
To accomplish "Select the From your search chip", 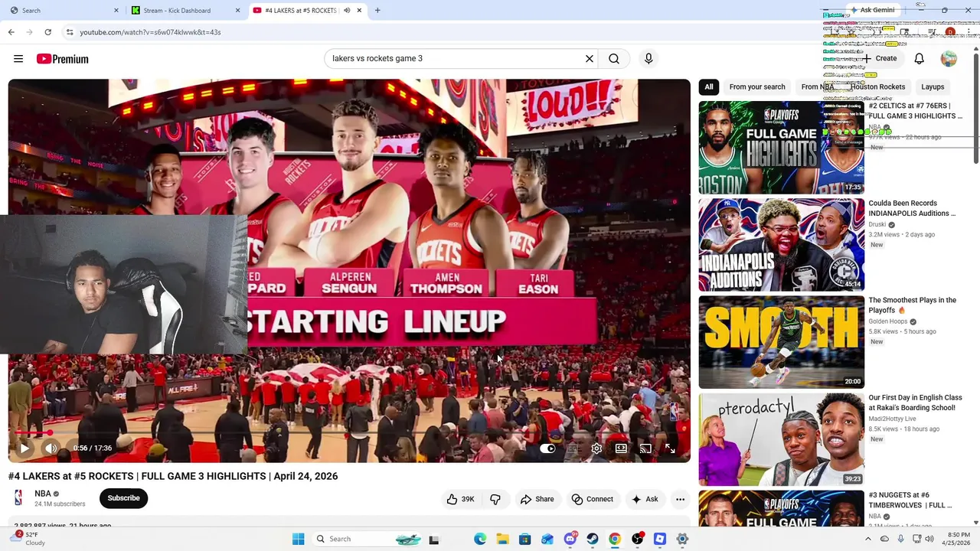I will [x=757, y=86].
